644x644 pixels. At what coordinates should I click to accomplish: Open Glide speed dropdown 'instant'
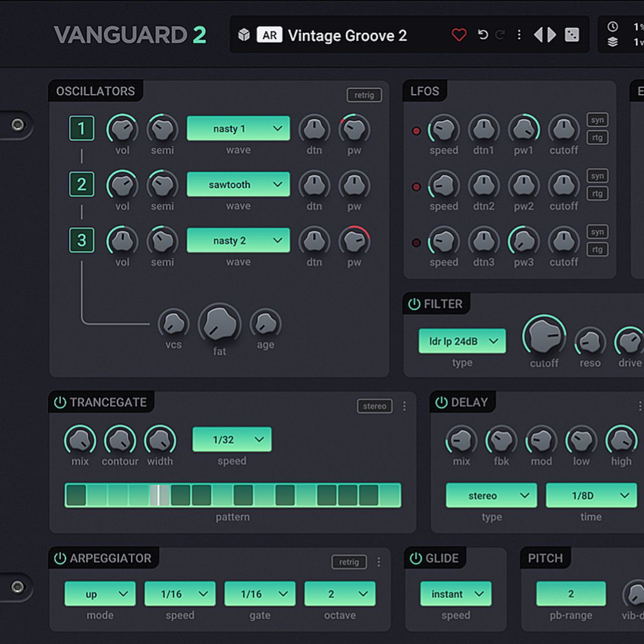(456, 594)
